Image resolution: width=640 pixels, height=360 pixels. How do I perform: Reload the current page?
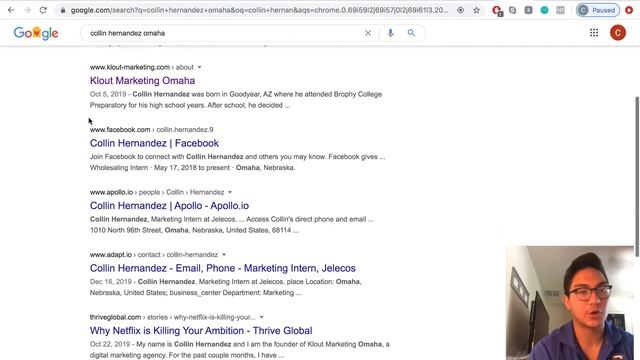43,10
